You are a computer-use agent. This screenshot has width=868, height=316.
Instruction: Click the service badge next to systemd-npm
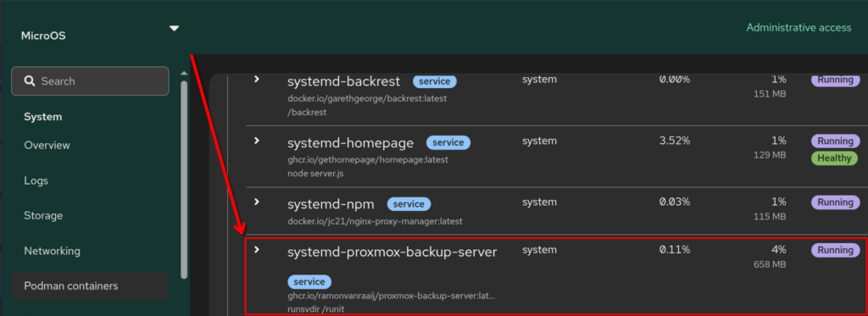pos(409,204)
